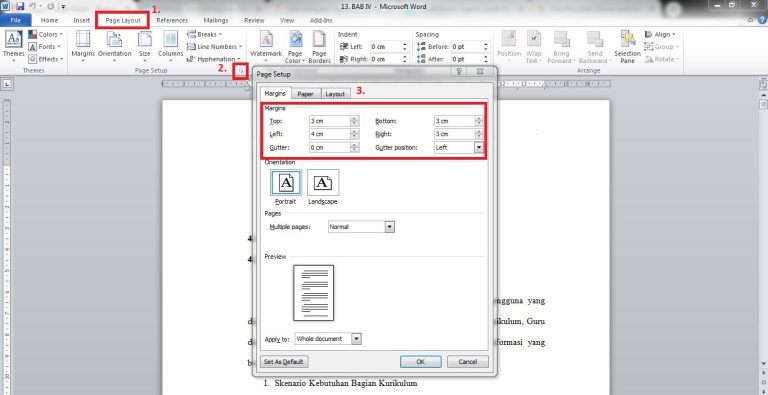Image resolution: width=768 pixels, height=395 pixels.
Task: Launch the Page Setup dialog from ribbon corner
Action: (x=240, y=72)
